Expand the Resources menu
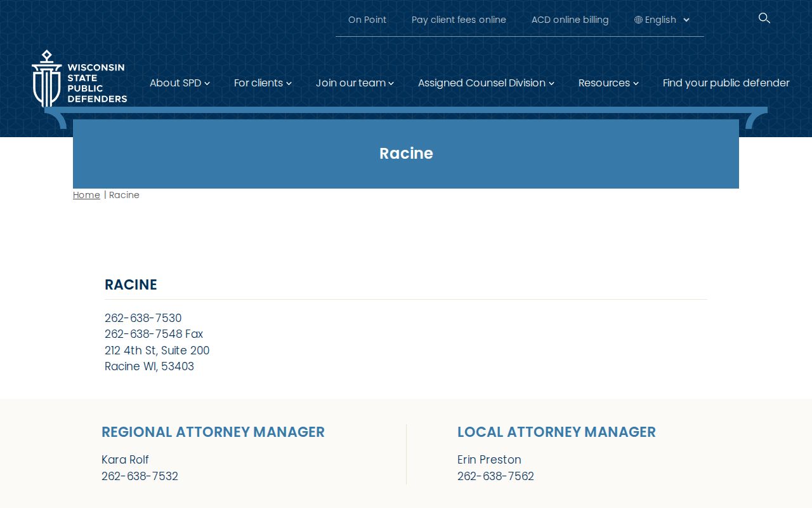The image size is (812, 508). pos(608,83)
